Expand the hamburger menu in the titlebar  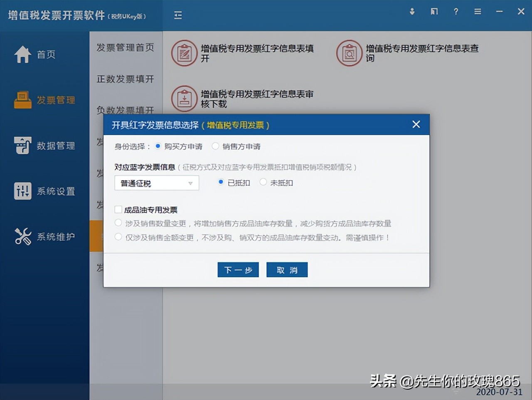click(477, 11)
